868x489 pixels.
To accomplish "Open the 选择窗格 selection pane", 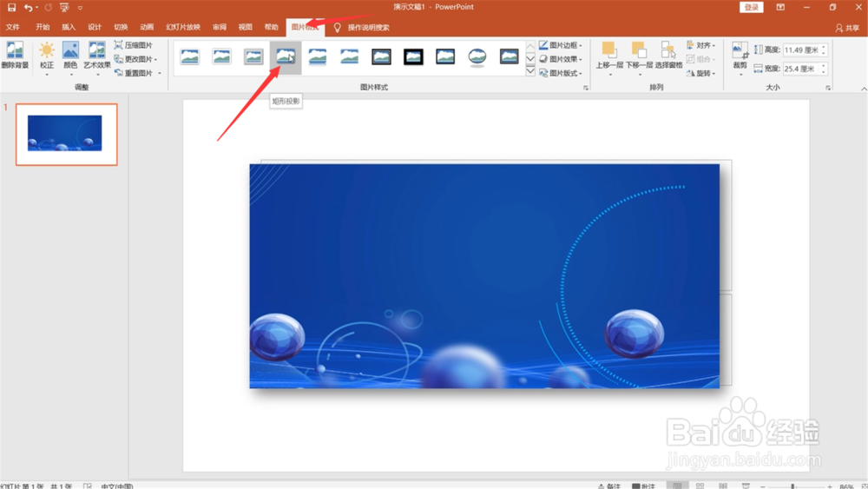I will 668,56.
